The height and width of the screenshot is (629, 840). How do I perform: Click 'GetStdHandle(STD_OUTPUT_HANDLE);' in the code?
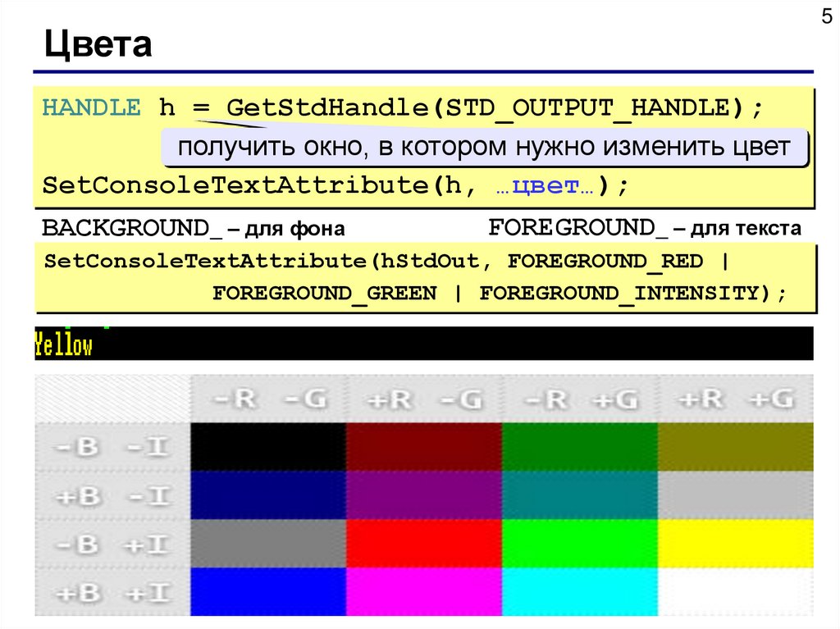coord(494,109)
